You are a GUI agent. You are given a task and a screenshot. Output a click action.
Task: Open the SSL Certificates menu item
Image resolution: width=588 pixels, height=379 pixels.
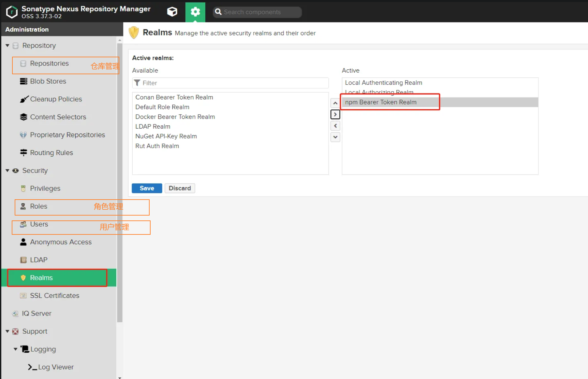coord(54,296)
